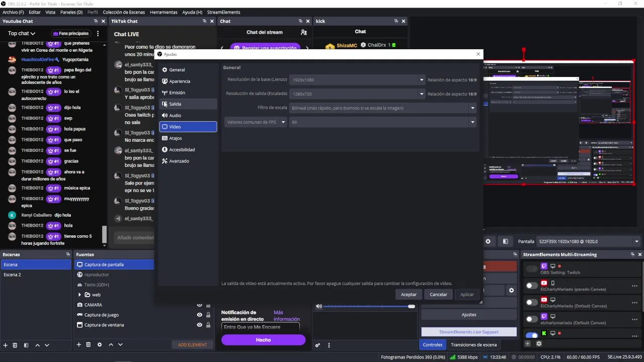The width and height of the screenshot is (644, 362).
Task: Hide Captura de juego source
Action: pyautogui.click(x=199, y=315)
